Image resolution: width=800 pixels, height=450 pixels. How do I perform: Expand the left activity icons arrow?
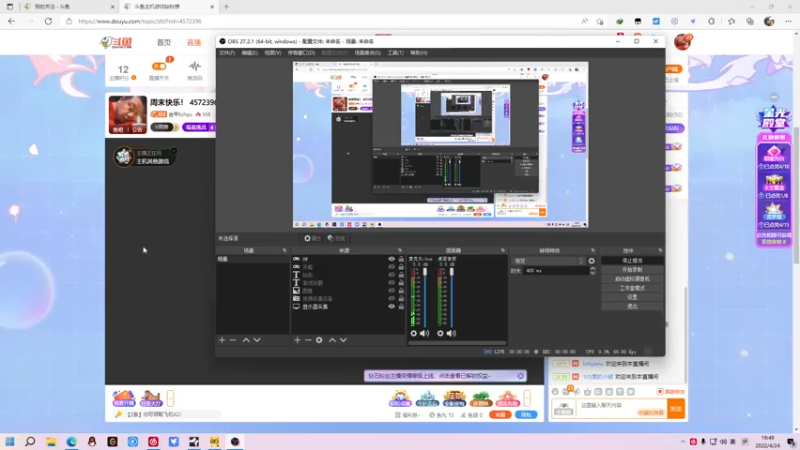click(170, 398)
